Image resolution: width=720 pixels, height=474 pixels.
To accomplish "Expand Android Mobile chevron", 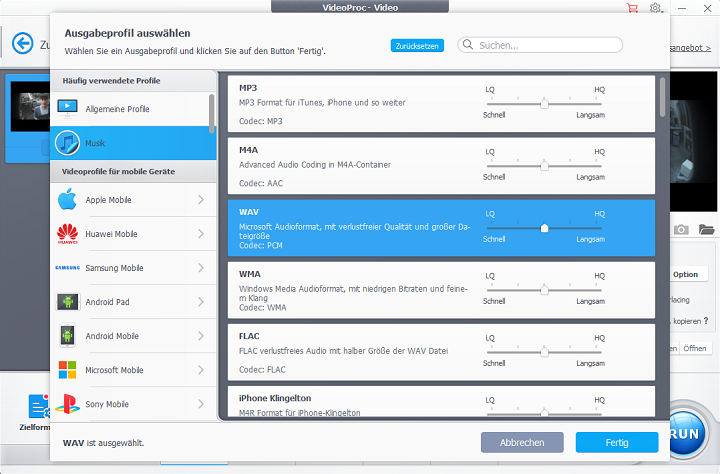I will [x=201, y=336].
